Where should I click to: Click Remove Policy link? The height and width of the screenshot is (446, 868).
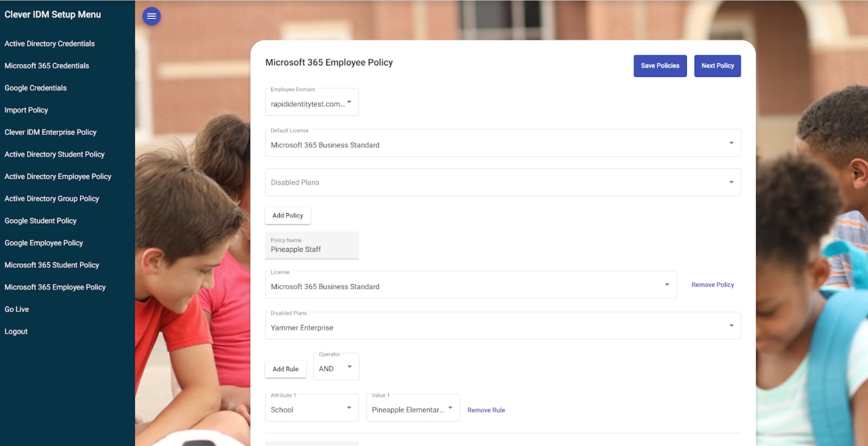(712, 285)
